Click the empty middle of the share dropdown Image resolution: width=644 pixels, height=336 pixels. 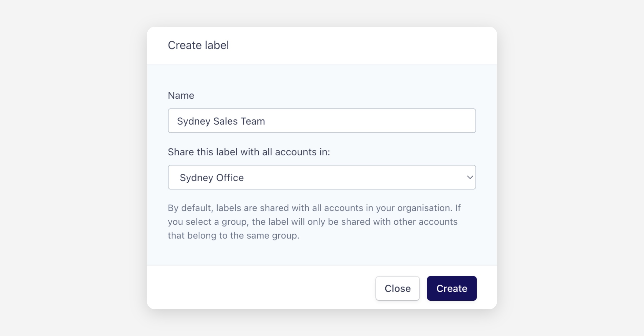click(349, 177)
